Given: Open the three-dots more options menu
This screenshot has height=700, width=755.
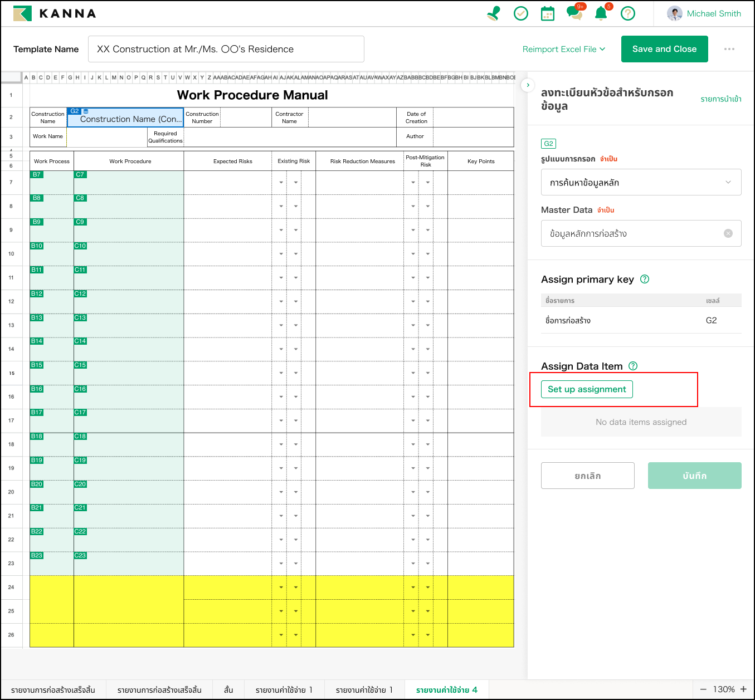Looking at the screenshot, I should point(729,49).
